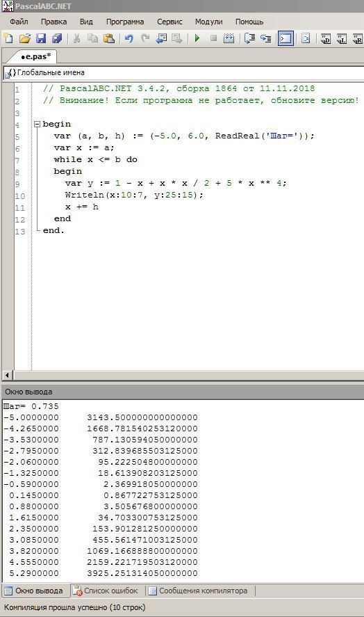
Task: Open the Сервис menu
Action: point(169,22)
